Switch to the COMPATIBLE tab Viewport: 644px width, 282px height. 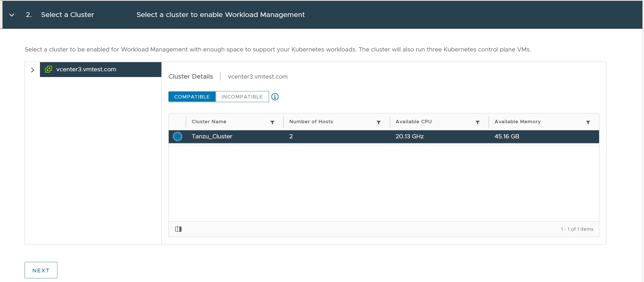coord(192,97)
